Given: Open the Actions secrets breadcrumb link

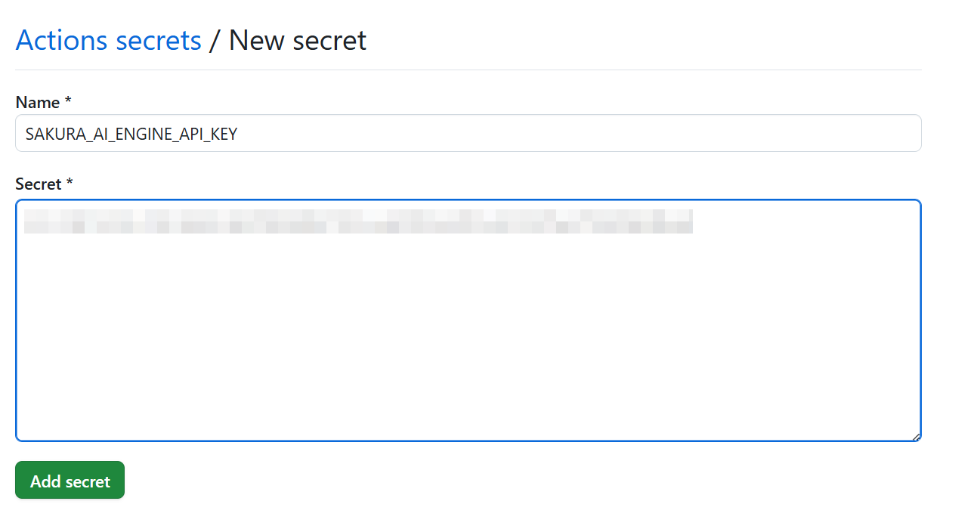Looking at the screenshot, I should pyautogui.click(x=108, y=40).
